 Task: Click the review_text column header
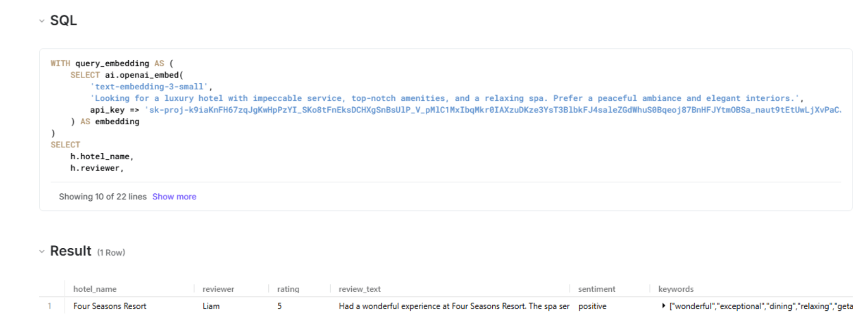360,289
